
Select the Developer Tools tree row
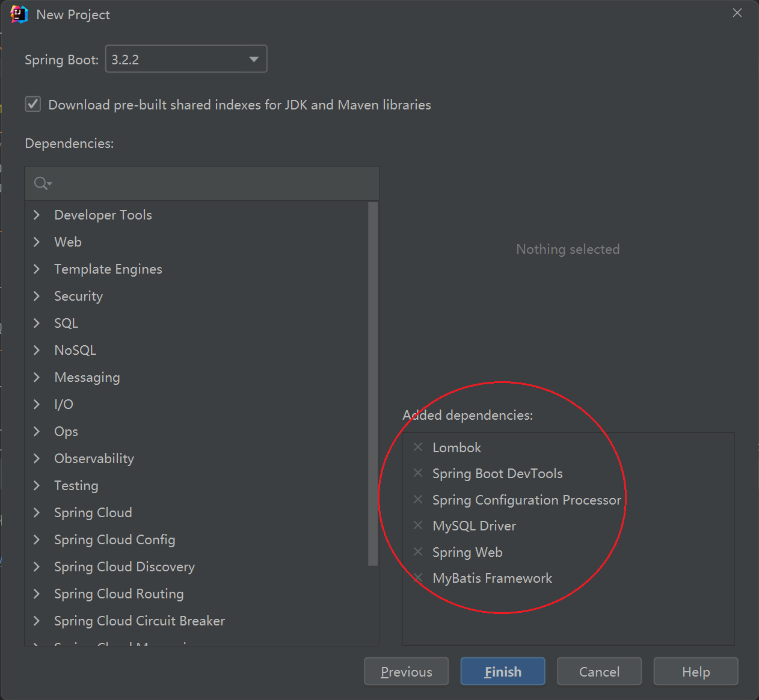tap(197, 215)
